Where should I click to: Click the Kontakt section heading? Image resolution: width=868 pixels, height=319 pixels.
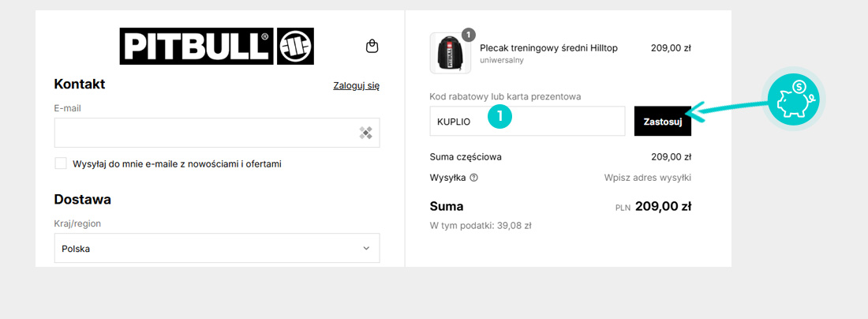click(80, 84)
